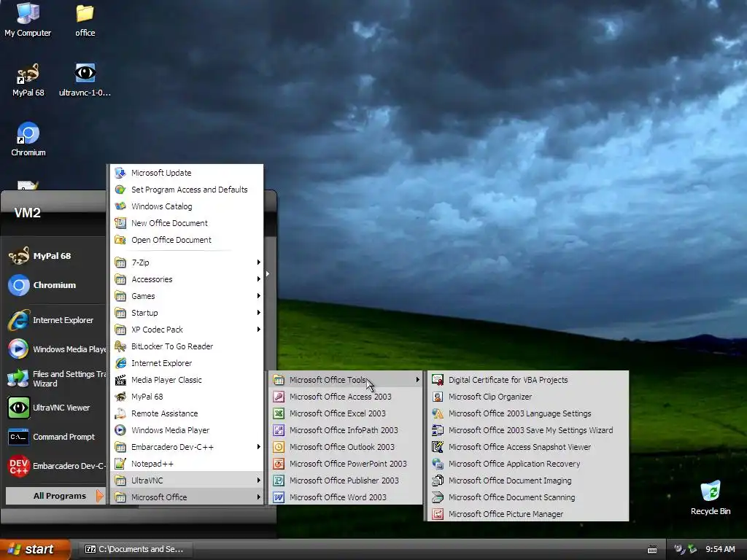Select Chromium desktop shortcut

tap(28, 139)
